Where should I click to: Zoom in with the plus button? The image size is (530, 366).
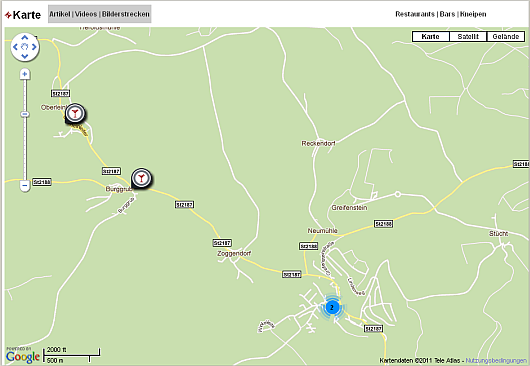click(24, 74)
